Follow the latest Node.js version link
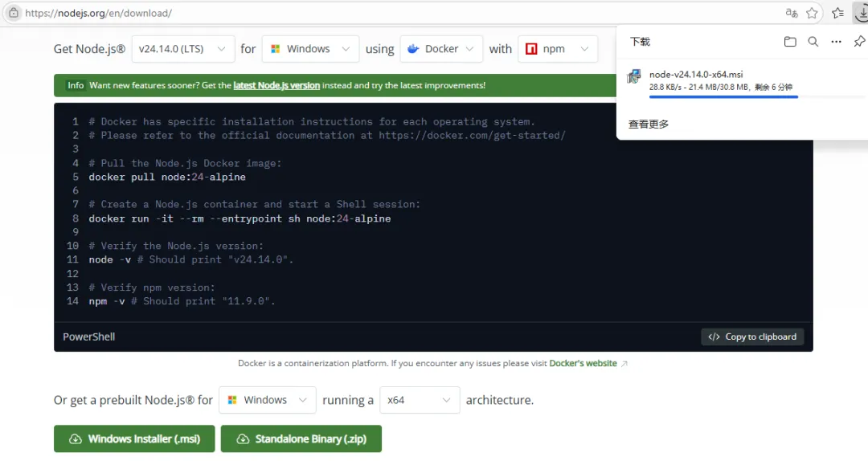This screenshot has width=868, height=461. point(276,85)
